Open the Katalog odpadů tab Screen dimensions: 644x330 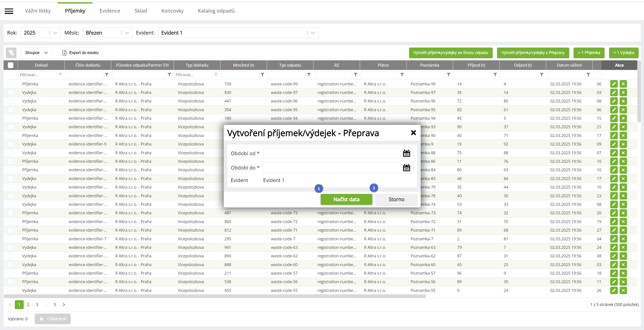click(216, 11)
